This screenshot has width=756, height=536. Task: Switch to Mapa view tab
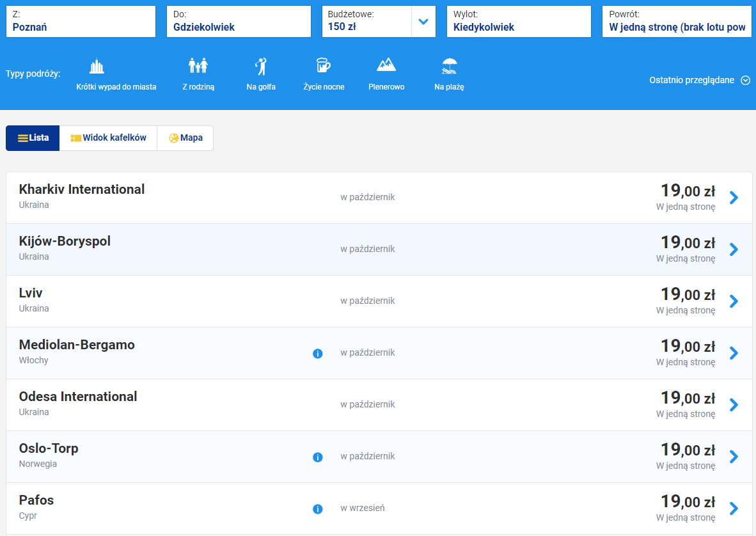click(185, 138)
